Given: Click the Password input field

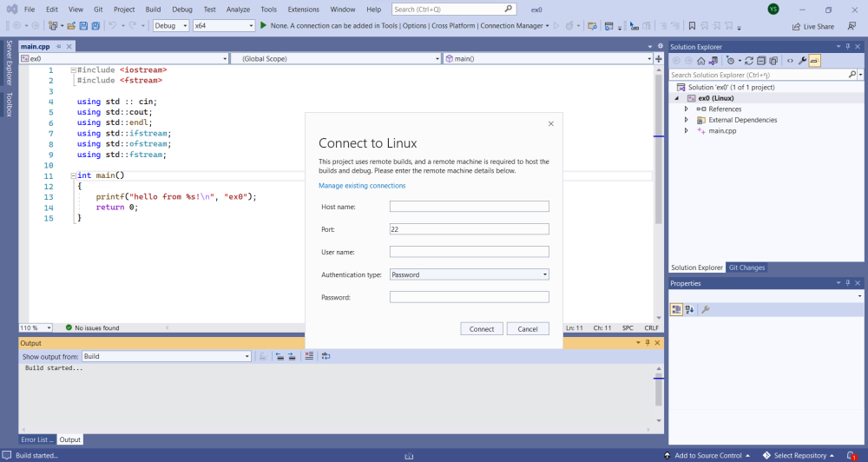Looking at the screenshot, I should (x=470, y=297).
